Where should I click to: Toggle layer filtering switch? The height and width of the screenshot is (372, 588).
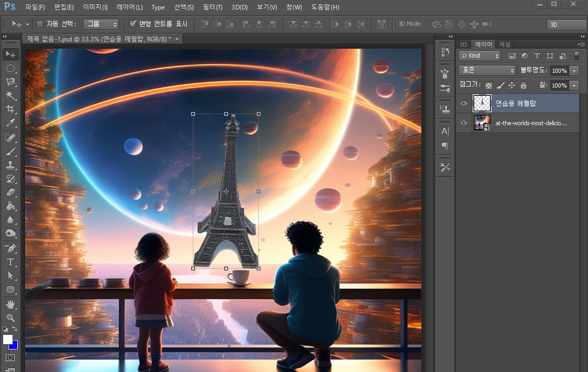click(577, 56)
